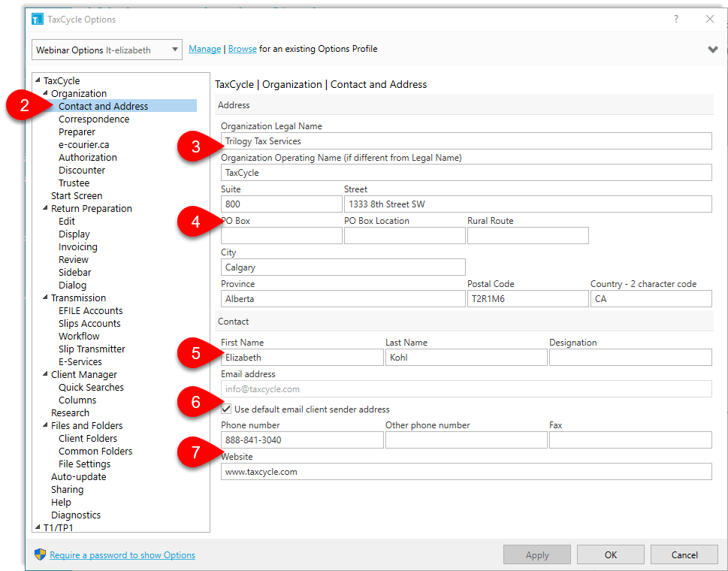Confirm with the OK button

(x=611, y=554)
